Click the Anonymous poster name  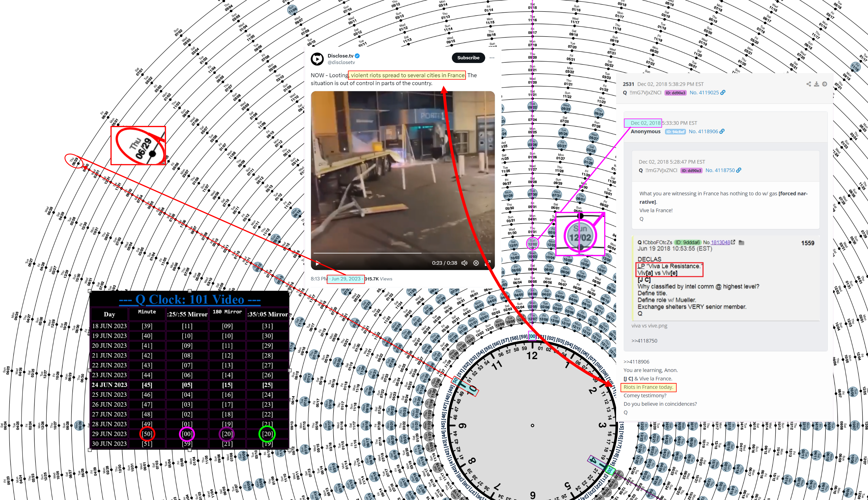pos(645,131)
